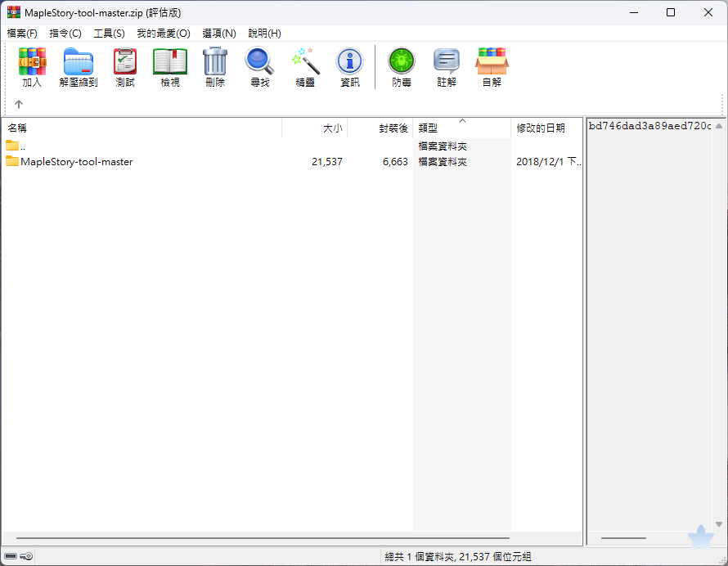Click the WinRAR title bar icon
This screenshot has width=728, height=566.
coord(14,12)
